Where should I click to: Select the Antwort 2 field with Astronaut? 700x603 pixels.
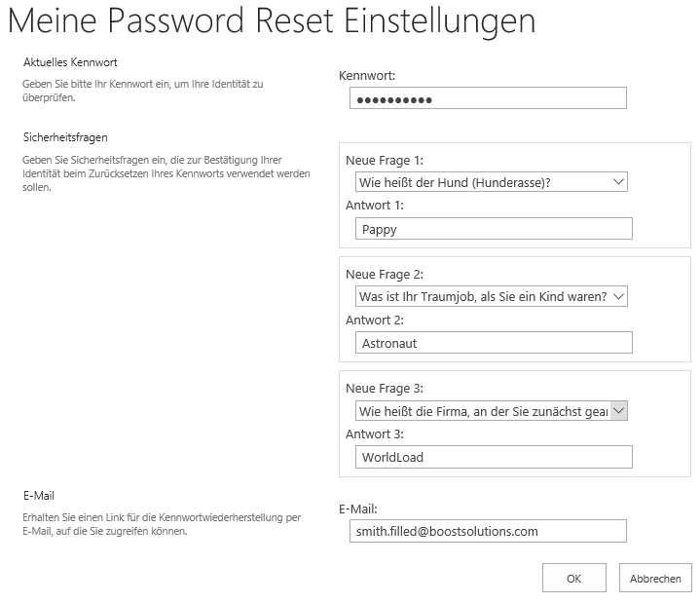coord(494,343)
